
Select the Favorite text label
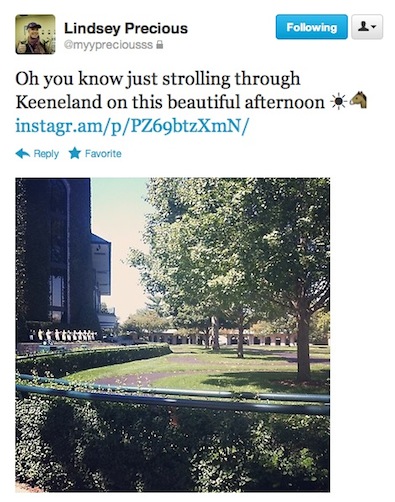[x=103, y=154]
